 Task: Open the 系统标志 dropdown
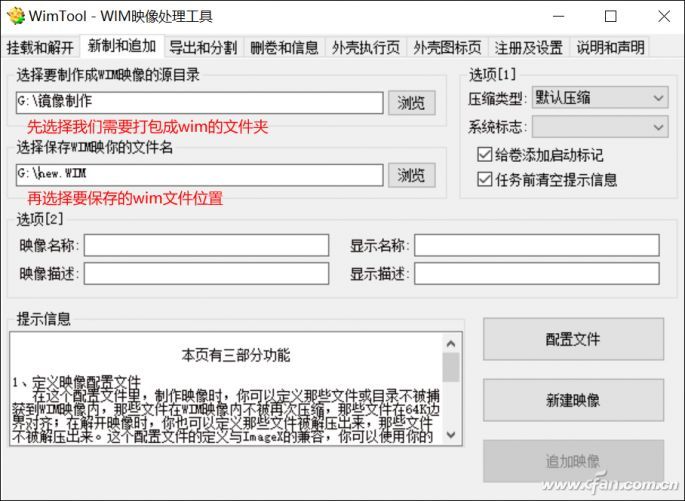tap(600, 127)
